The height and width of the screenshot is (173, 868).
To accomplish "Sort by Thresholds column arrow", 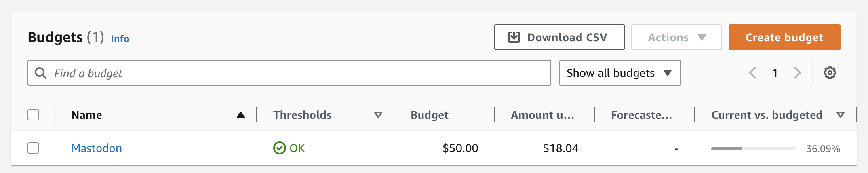I will (378, 115).
